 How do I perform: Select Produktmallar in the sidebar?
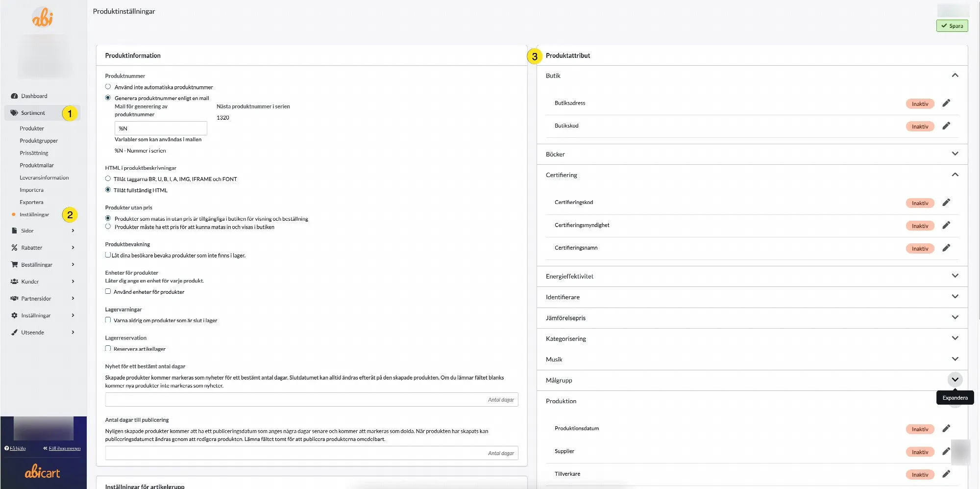click(37, 165)
